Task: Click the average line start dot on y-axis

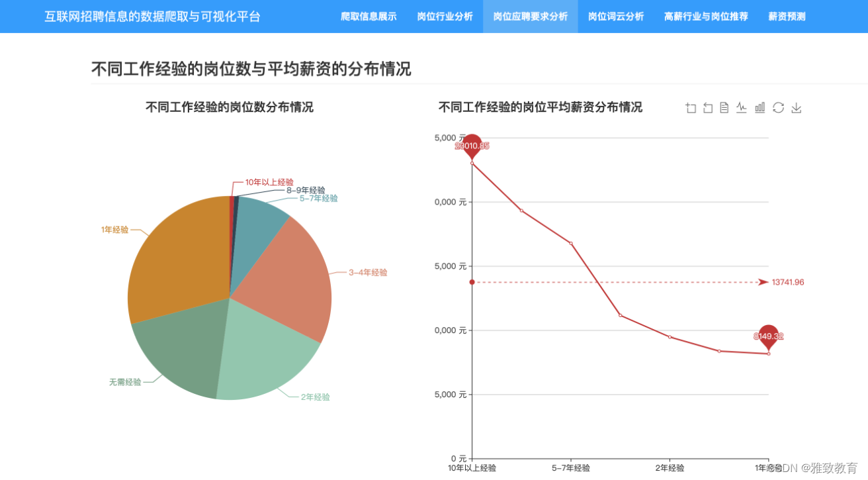Action: coord(472,282)
